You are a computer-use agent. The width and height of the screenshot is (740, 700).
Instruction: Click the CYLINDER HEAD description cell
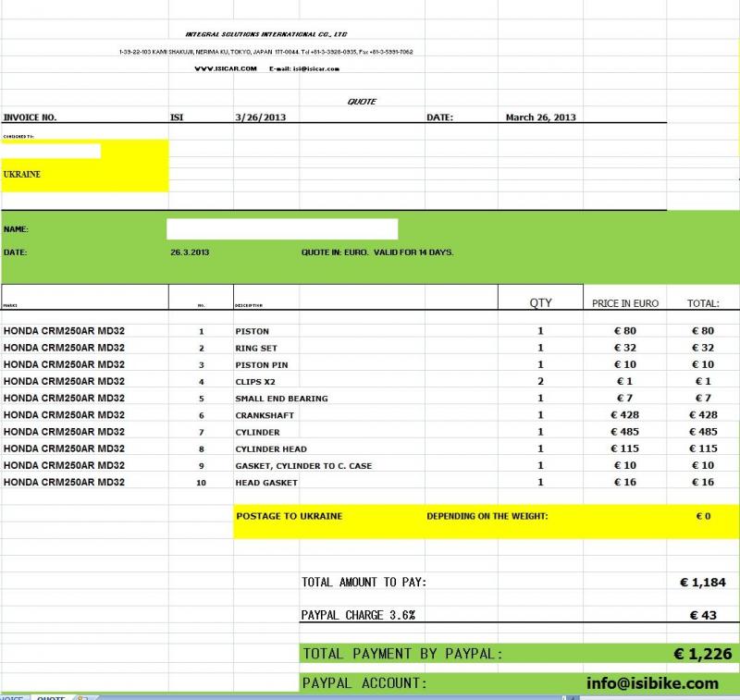(x=271, y=449)
